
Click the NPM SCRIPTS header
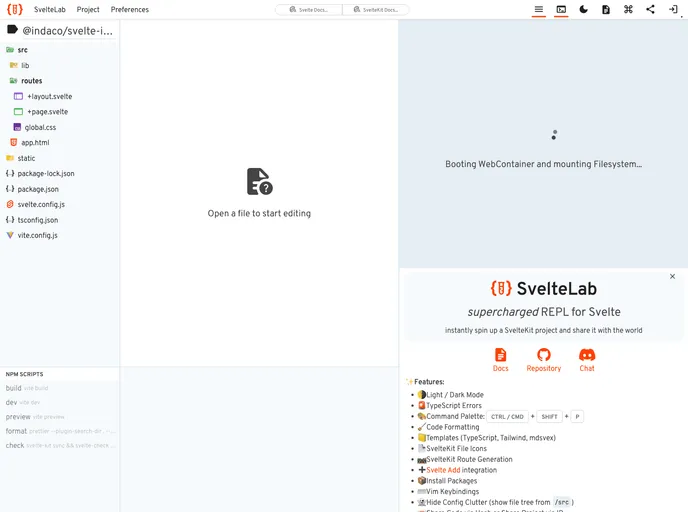pyautogui.click(x=25, y=374)
